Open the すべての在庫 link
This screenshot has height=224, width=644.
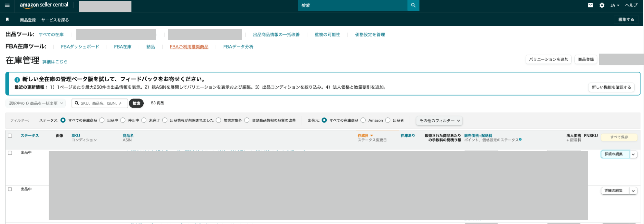[51, 35]
